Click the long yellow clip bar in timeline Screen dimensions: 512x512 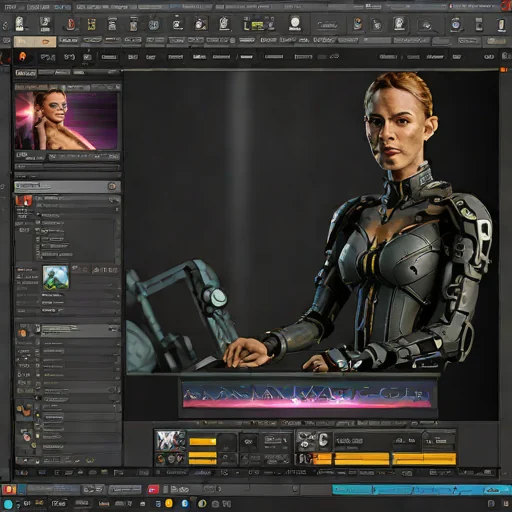pos(424,459)
